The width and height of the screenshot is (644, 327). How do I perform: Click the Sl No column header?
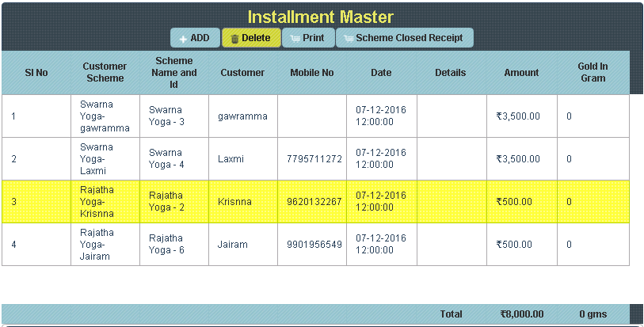click(x=36, y=73)
